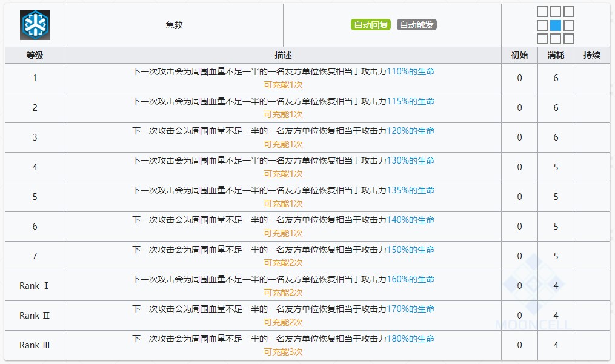Click the 150%的生命 value text
The image size is (615, 364).
click(x=411, y=250)
